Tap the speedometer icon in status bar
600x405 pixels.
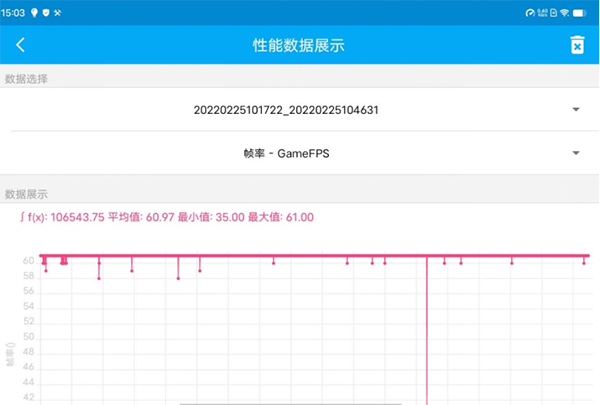point(530,12)
